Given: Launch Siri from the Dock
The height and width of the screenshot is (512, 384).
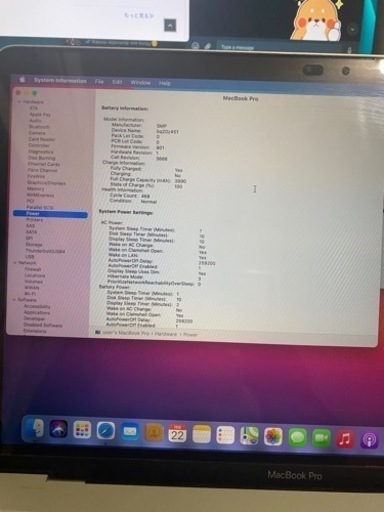Looking at the screenshot, I should pyautogui.click(x=59, y=429).
